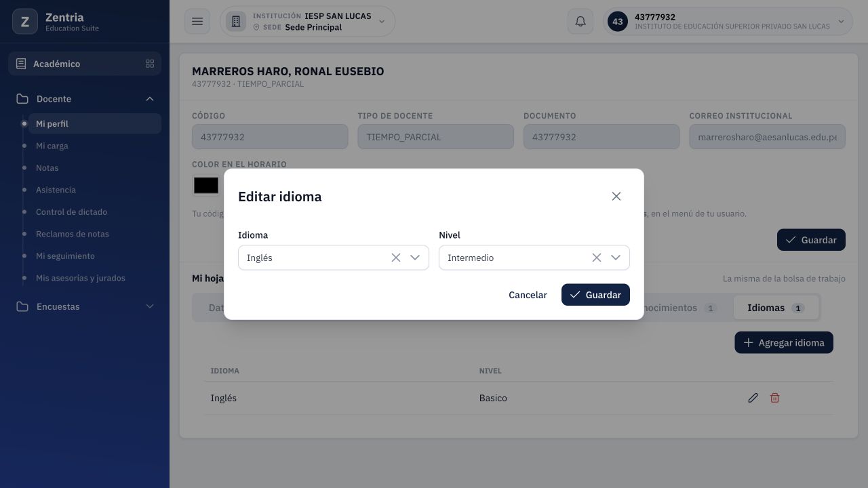Click the Documento field
Viewport: 868px width, 488px height.
pyautogui.click(x=601, y=137)
